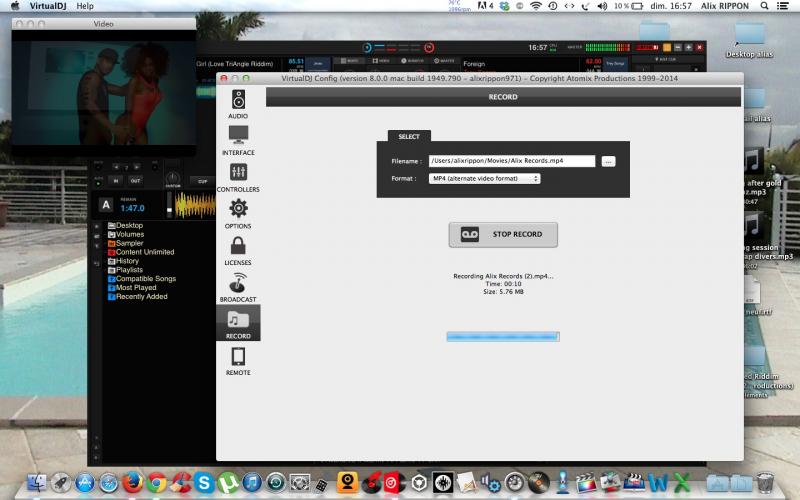Select Most Played filter folder

133,287
